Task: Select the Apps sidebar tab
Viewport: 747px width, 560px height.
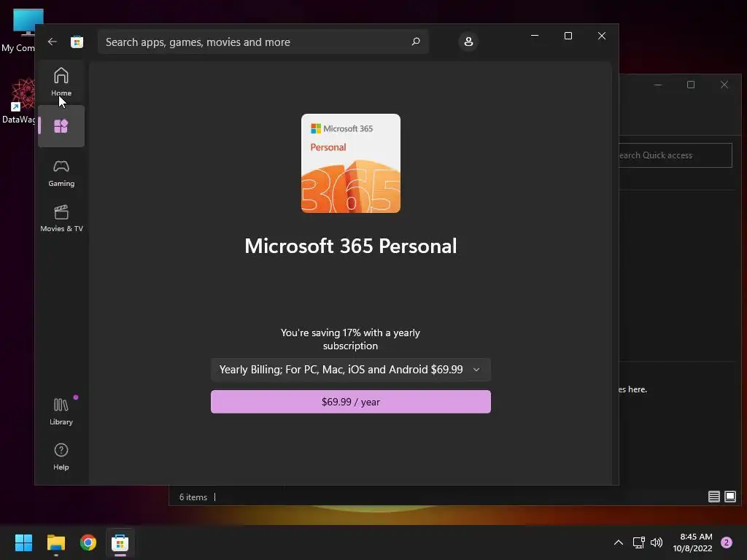Action: (61, 126)
